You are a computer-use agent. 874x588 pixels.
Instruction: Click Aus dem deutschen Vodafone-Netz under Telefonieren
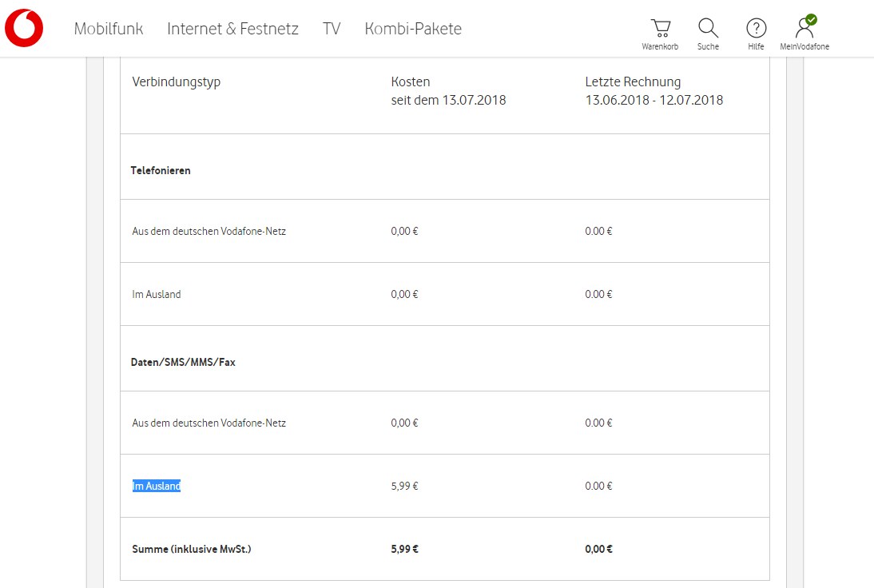click(209, 231)
